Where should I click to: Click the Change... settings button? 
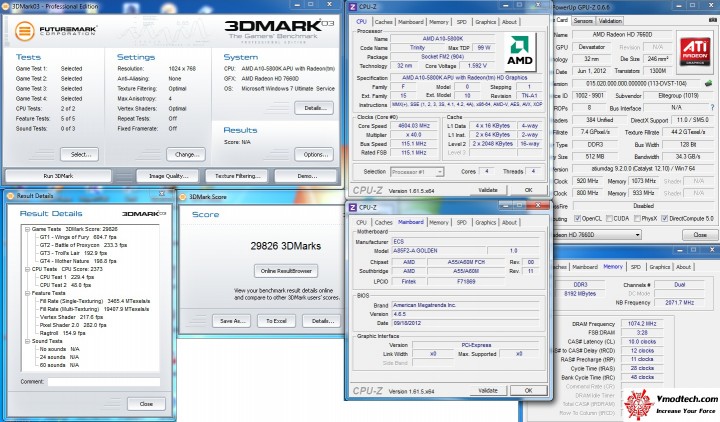[186, 154]
